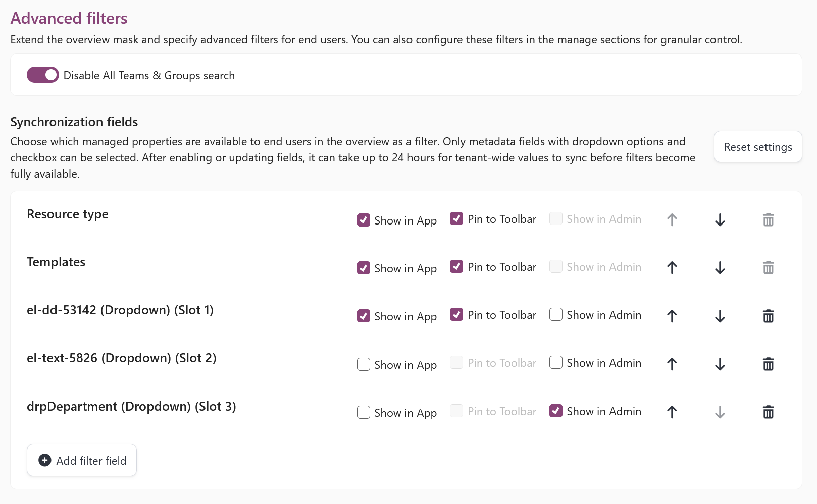Move Templates field up with arrow
The width and height of the screenshot is (817, 504).
672,268
